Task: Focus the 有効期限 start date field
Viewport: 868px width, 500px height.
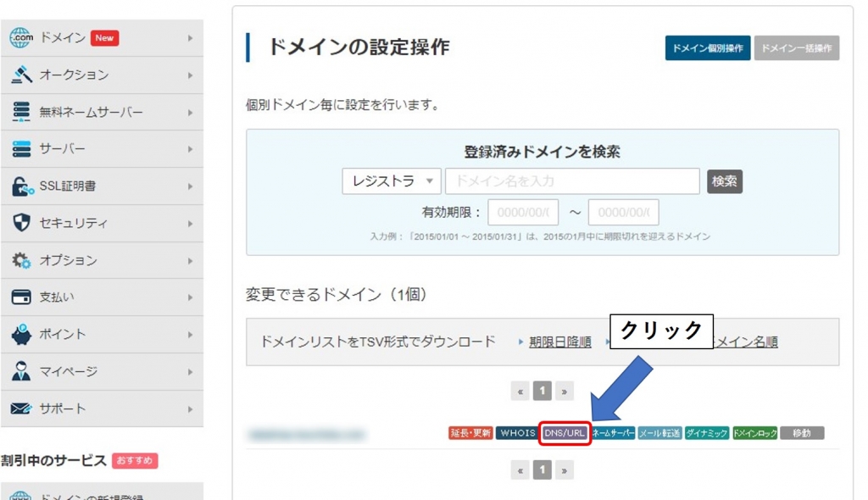Action: coord(522,212)
